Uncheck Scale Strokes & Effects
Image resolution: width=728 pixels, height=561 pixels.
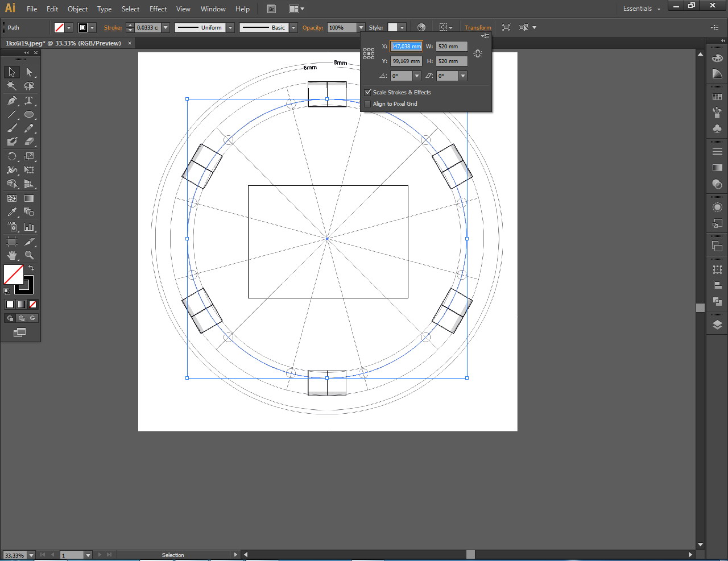[x=368, y=92]
